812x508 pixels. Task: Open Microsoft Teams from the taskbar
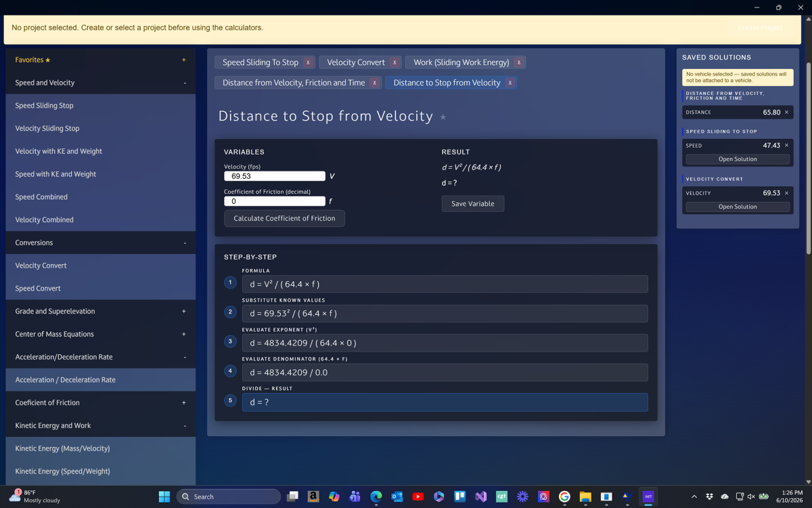(355, 496)
